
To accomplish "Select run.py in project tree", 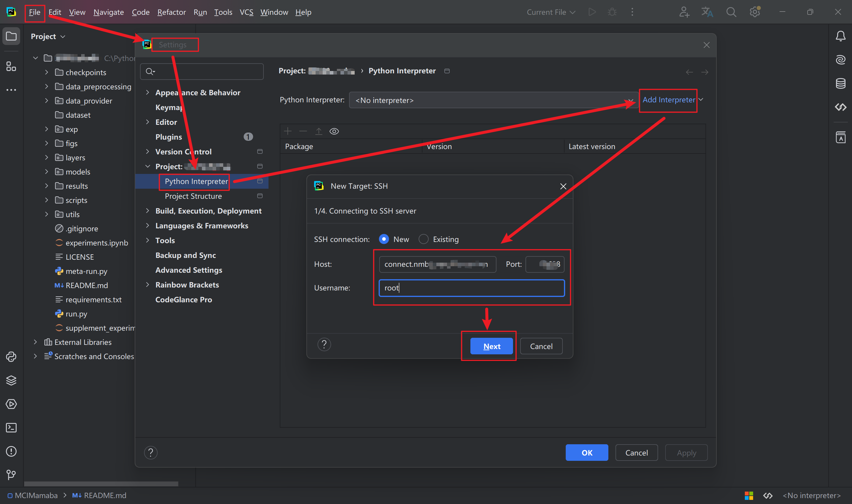I will pyautogui.click(x=76, y=314).
